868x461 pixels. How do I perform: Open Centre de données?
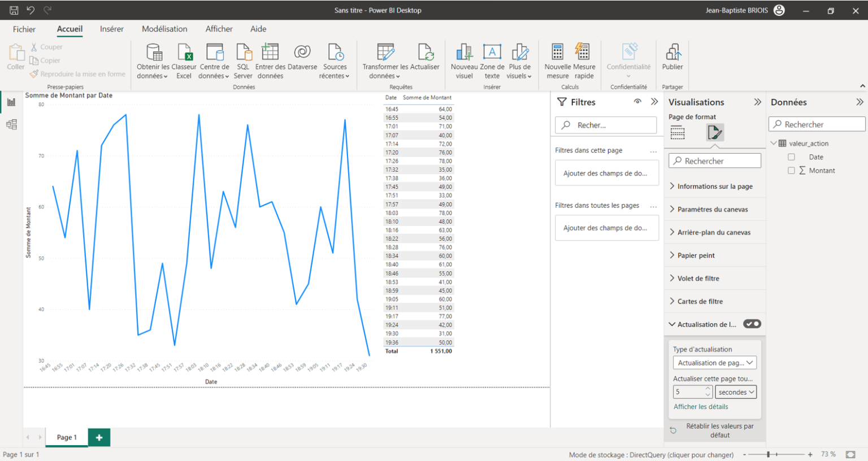point(214,61)
